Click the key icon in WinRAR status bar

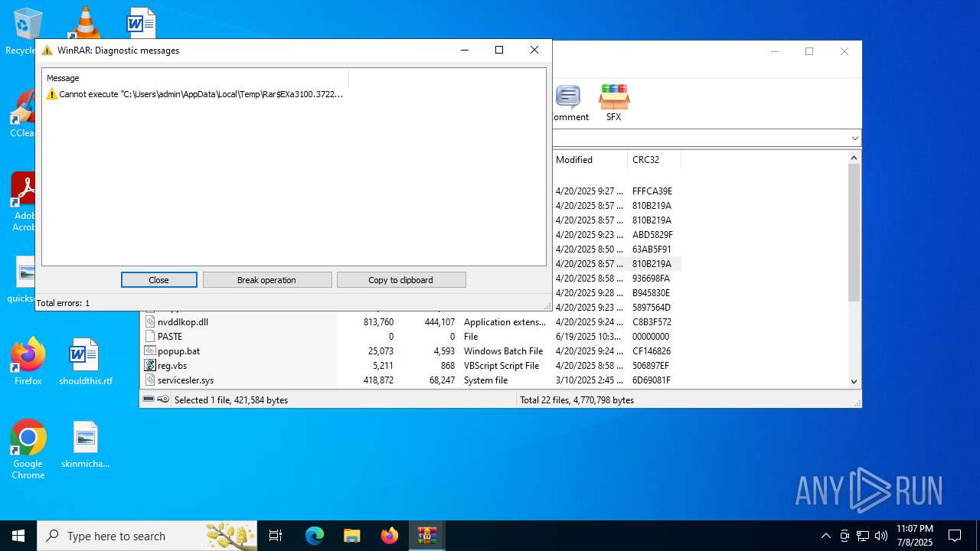(163, 399)
